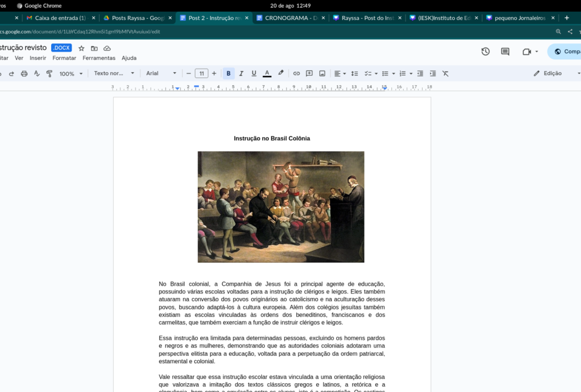Toggle bold formatting
The height and width of the screenshot is (392, 581).
tap(228, 73)
